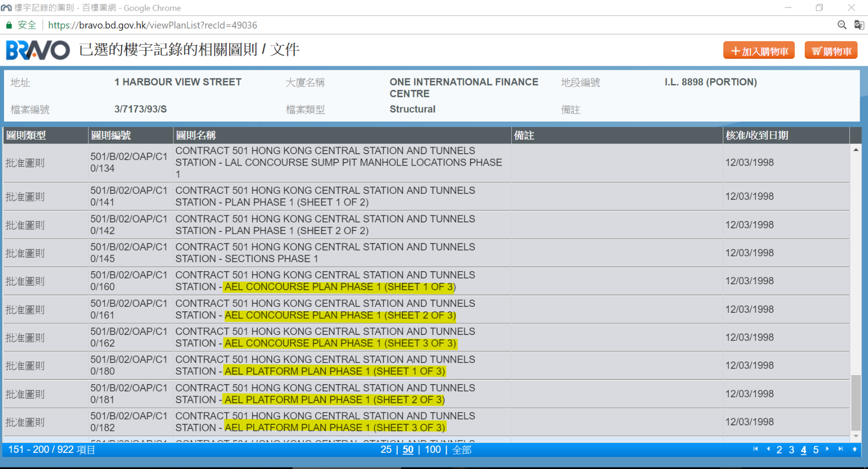The width and height of the screenshot is (868, 469).
Task: Open the Google Translate icon in address bar
Action: 859,25
